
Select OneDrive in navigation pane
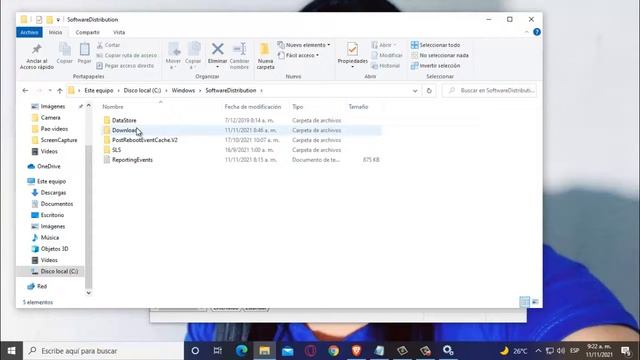pyautogui.click(x=49, y=167)
